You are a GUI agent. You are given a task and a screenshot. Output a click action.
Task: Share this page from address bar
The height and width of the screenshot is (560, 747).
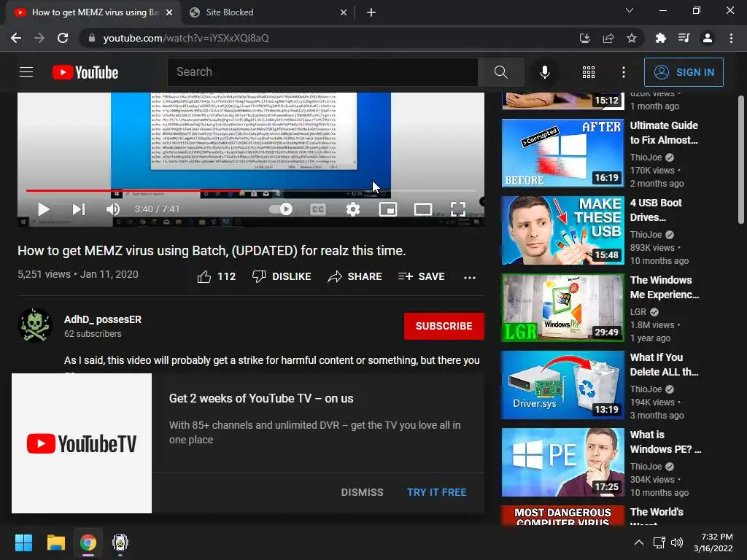[608, 38]
